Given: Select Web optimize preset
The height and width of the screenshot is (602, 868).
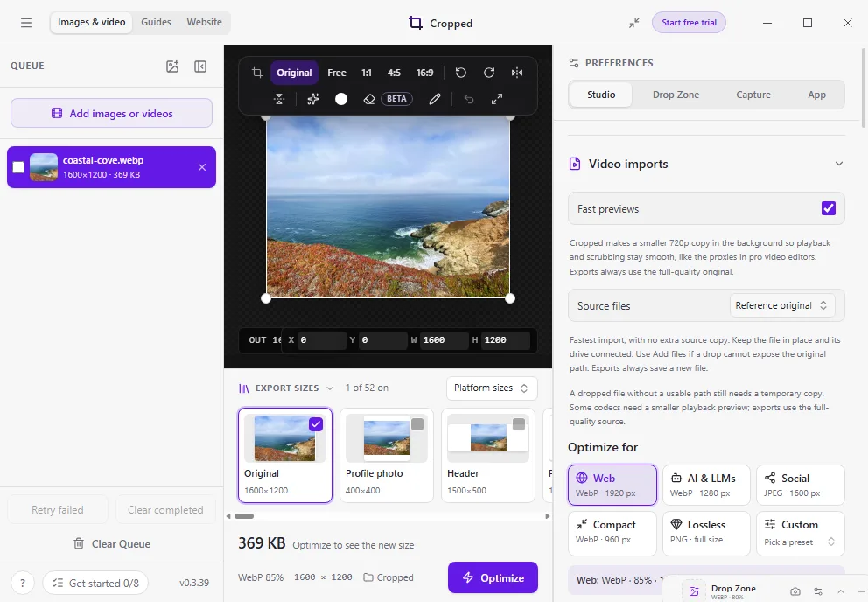Looking at the screenshot, I should coord(612,485).
